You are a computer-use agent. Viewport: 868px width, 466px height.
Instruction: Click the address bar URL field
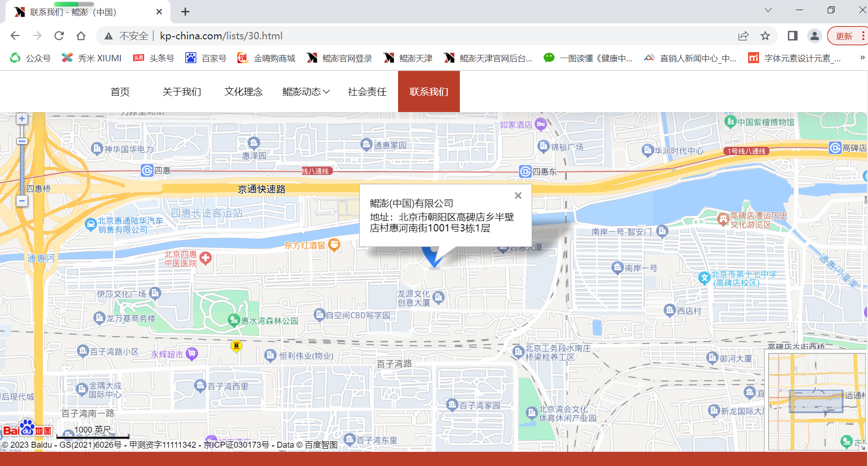click(x=412, y=36)
